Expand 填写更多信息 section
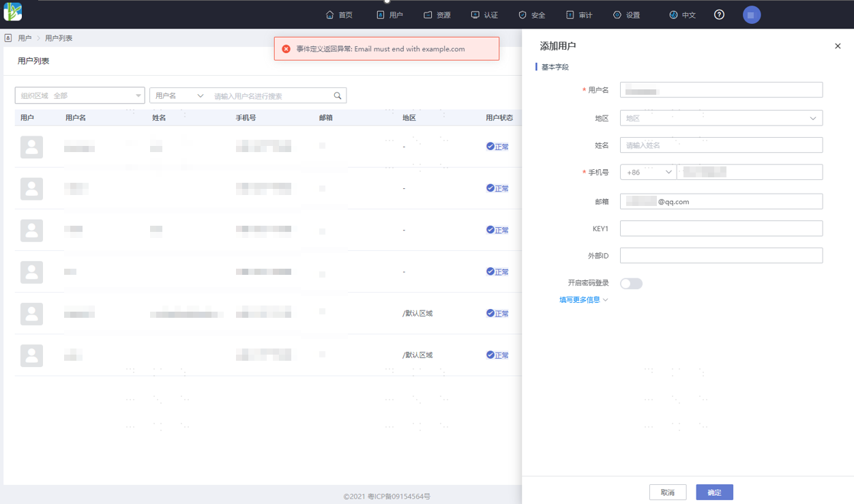 pyautogui.click(x=583, y=300)
